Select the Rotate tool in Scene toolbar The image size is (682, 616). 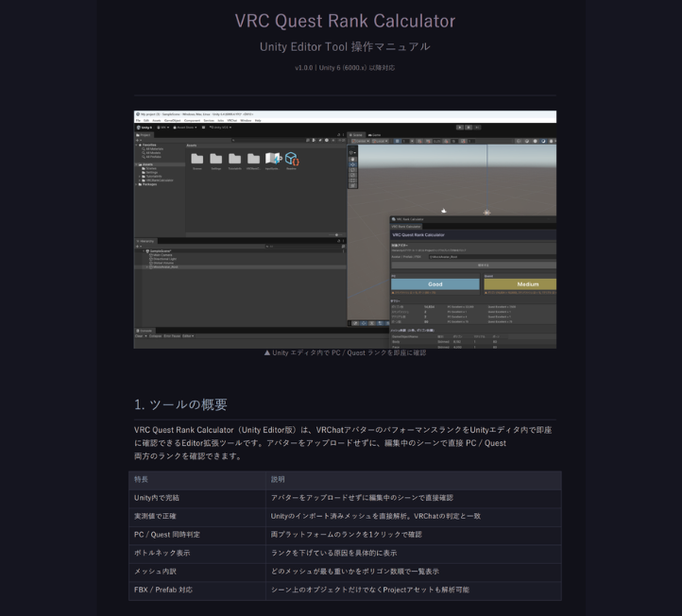pos(352,170)
